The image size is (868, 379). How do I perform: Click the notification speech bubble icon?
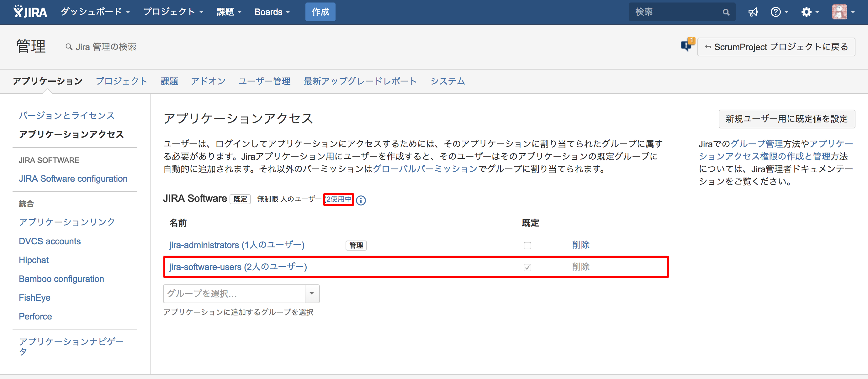point(687,45)
